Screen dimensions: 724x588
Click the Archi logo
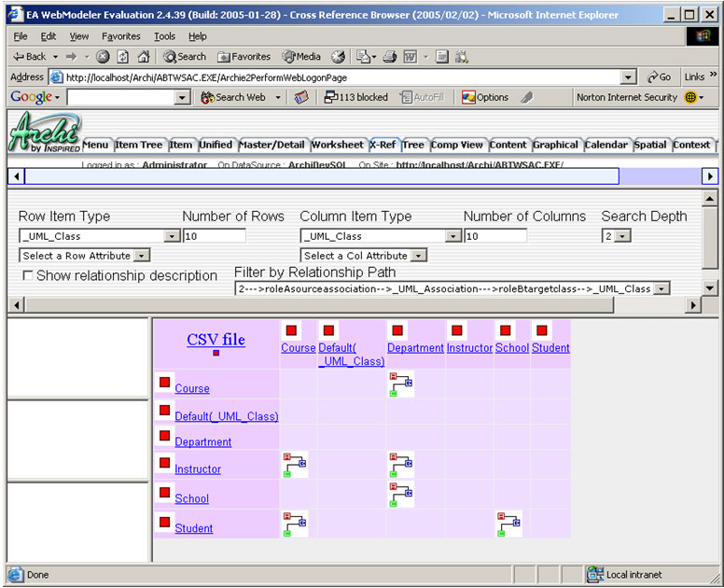(44, 133)
